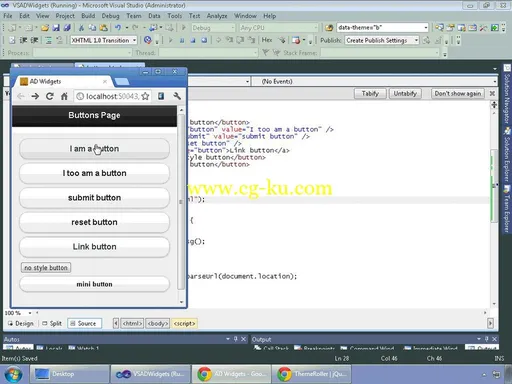Open the Create Publish Settings dropdown

(382, 40)
